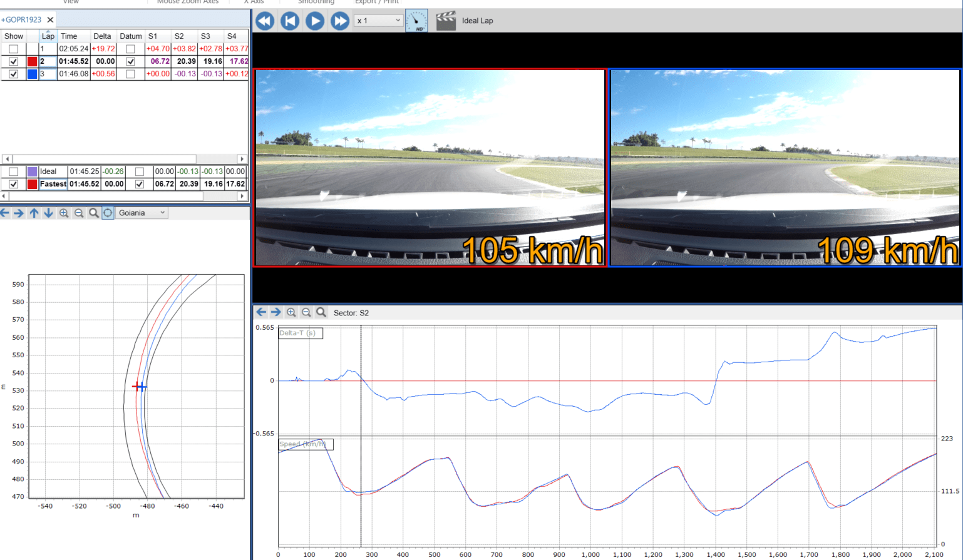Viewport: 963px width, 560px height.
Task: Click the rewind playback button
Action: pos(265,21)
